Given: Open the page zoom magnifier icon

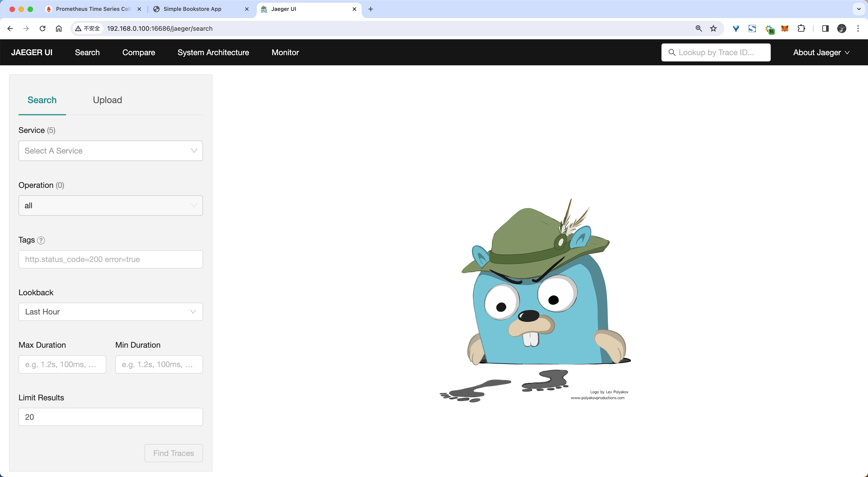Looking at the screenshot, I should pos(698,28).
